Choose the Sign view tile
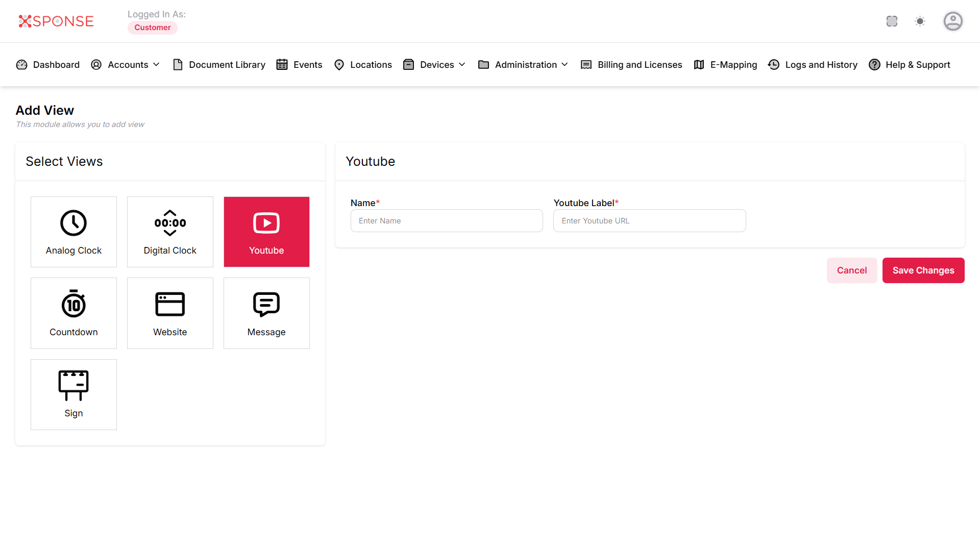This screenshot has width=980, height=551. [x=73, y=394]
